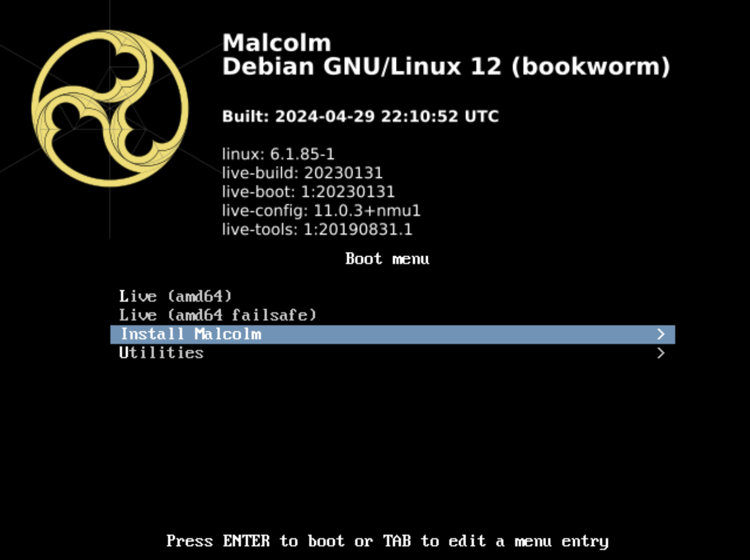Click the word ENTER in bottom hint

pyautogui.click(x=246, y=541)
